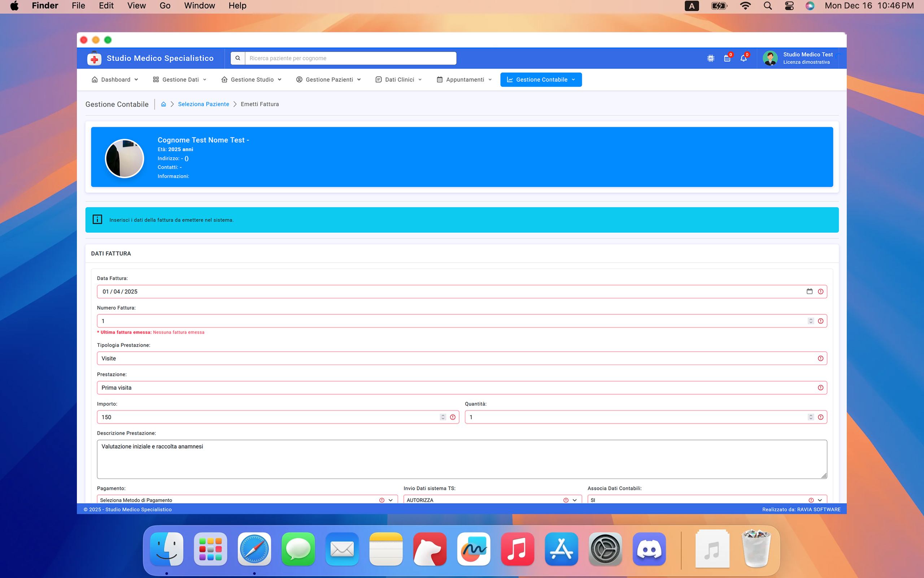
Task: Click the search magnifier icon in header
Action: (x=237, y=58)
